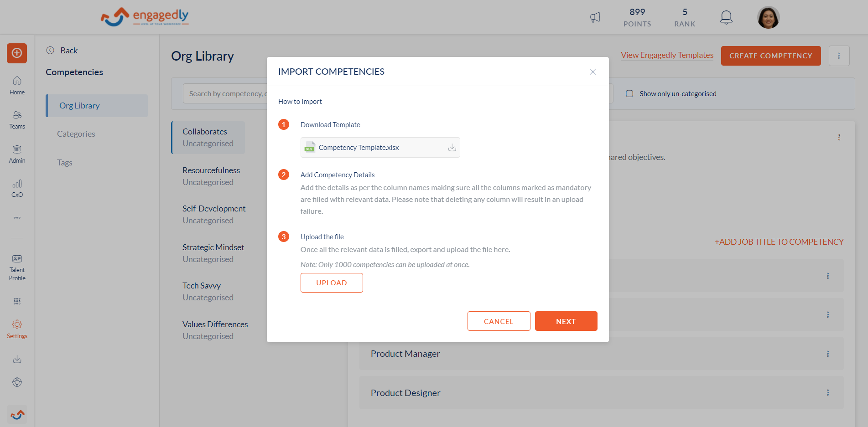The image size is (868, 427).
Task: Click the download icon for Competency Template.xlsx
Action: (452, 148)
